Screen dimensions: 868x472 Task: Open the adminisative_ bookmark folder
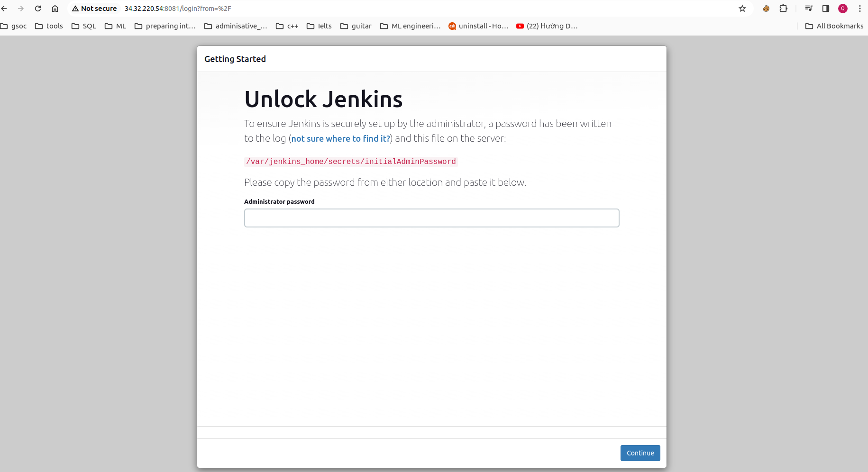pos(236,26)
